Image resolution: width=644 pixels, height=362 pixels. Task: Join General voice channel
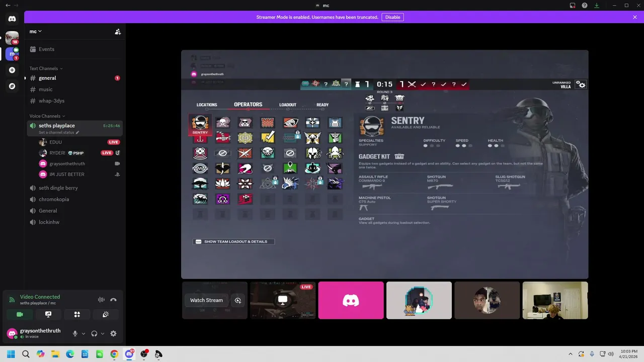click(75, 211)
